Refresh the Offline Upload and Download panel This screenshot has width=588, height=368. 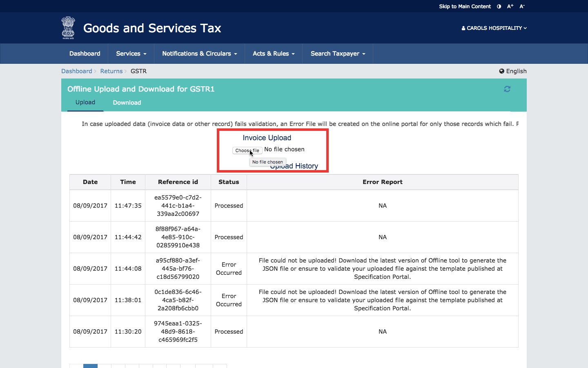click(507, 89)
